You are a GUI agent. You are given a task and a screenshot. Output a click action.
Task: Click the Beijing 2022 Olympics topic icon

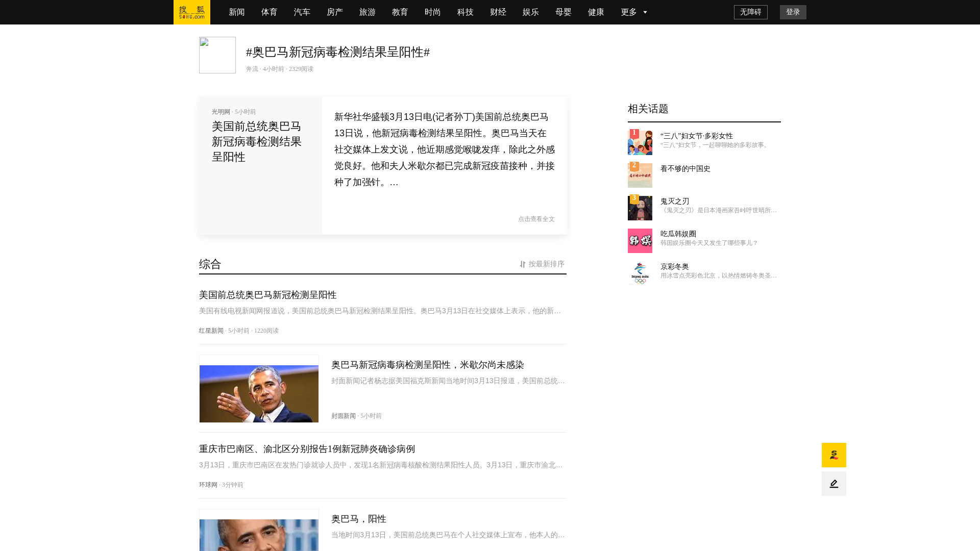(640, 273)
